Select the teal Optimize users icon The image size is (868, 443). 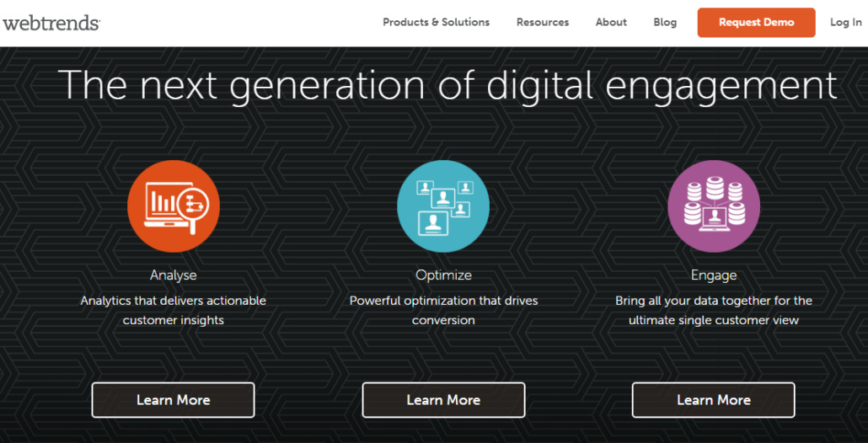point(443,205)
